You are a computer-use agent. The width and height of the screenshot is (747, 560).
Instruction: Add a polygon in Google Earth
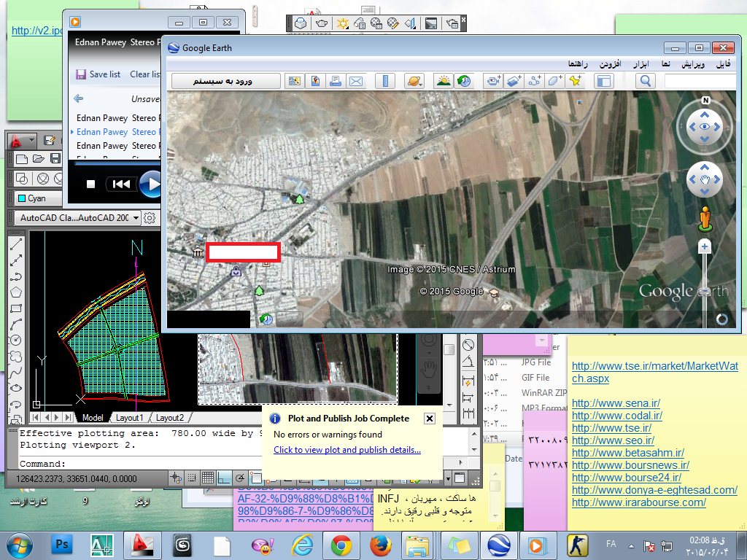pyautogui.click(x=554, y=81)
